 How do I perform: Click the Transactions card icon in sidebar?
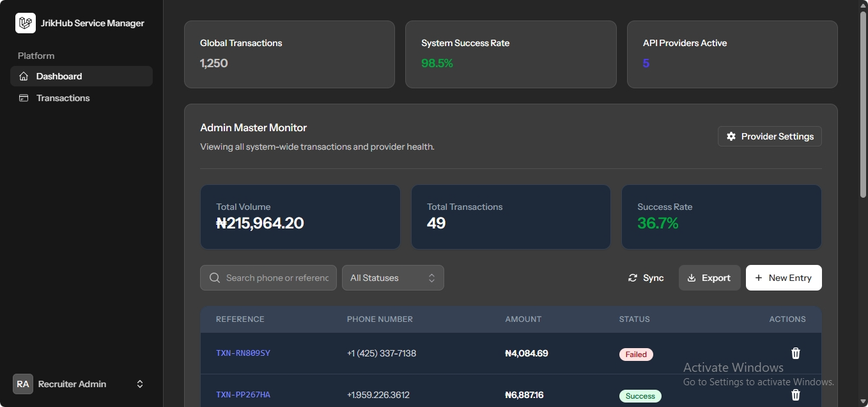(24, 98)
